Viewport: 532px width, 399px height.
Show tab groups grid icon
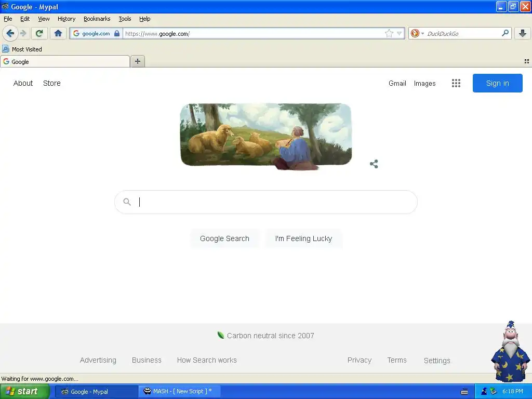tap(527, 61)
